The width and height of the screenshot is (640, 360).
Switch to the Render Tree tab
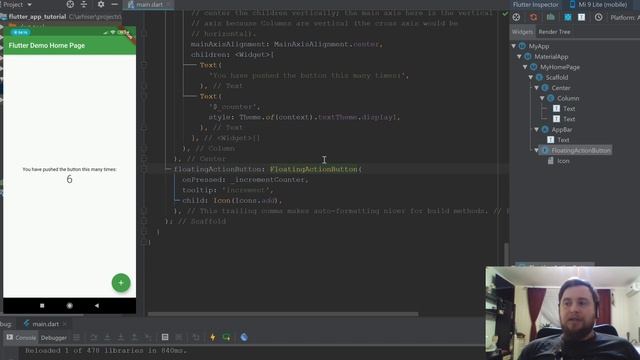[554, 32]
